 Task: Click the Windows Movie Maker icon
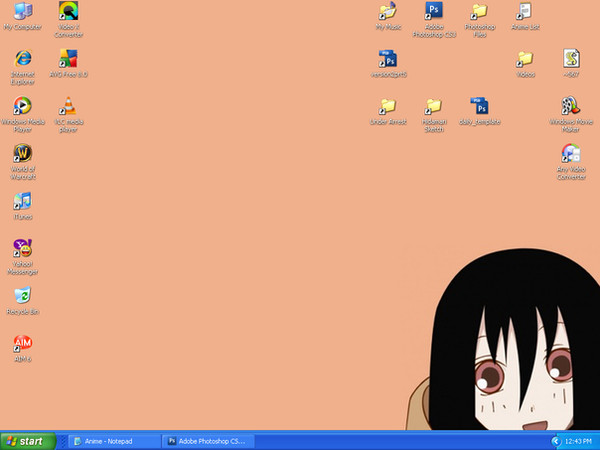click(570, 106)
